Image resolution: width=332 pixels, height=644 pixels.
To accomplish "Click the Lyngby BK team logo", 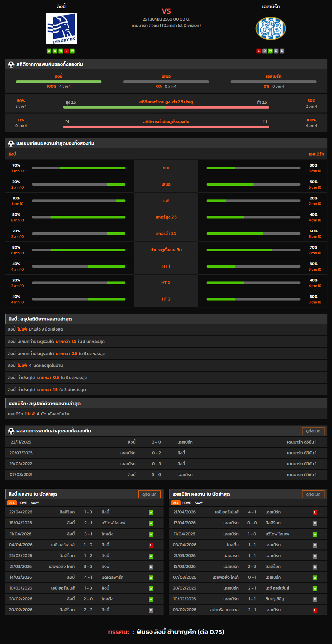I will click(61, 29).
